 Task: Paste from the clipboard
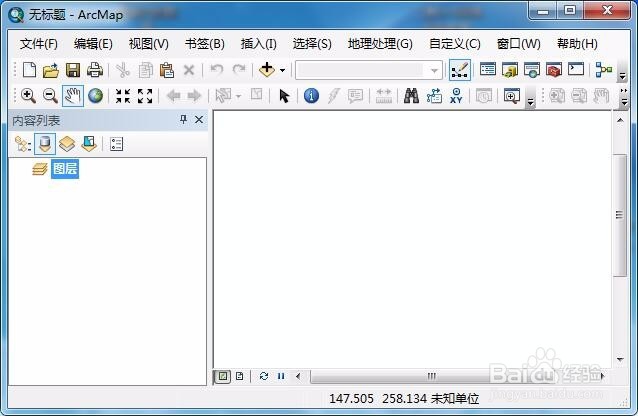[x=167, y=70]
